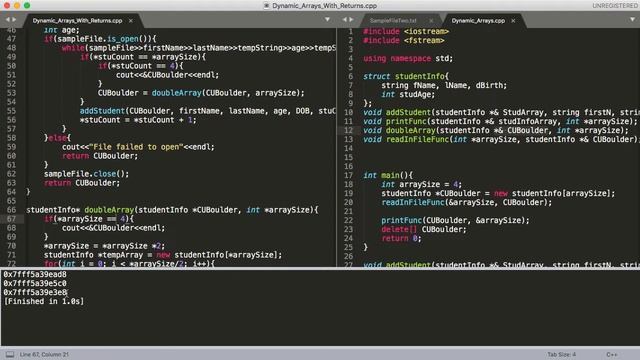640x360 pixels.
Task: Go to previous tab in right pane
Action: 344,19
